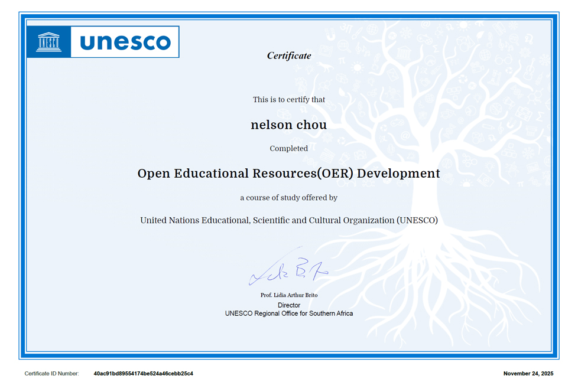Click the name 'Prof. Lidia Arthur Brito'
Image resolution: width=578 pixels, height=392 pixels.
point(288,295)
